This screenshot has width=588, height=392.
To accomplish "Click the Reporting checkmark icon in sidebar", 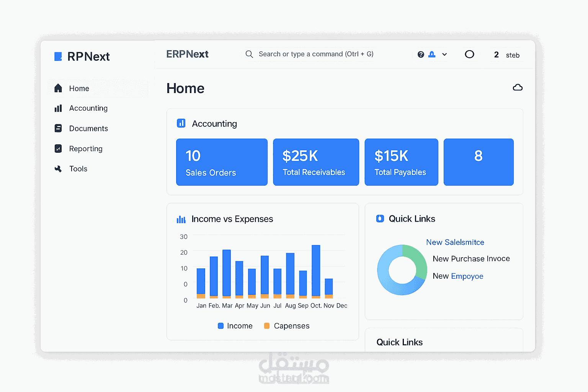I will tap(58, 149).
